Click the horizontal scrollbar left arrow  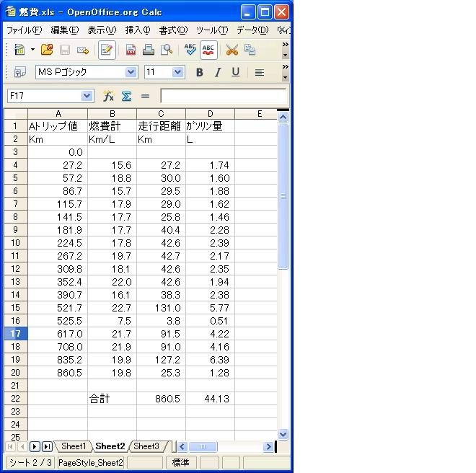(182, 446)
